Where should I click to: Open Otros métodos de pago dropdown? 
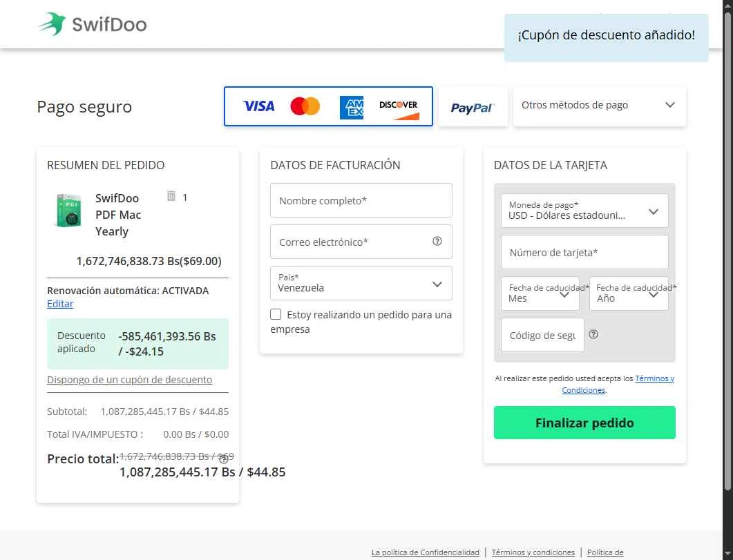coord(599,106)
